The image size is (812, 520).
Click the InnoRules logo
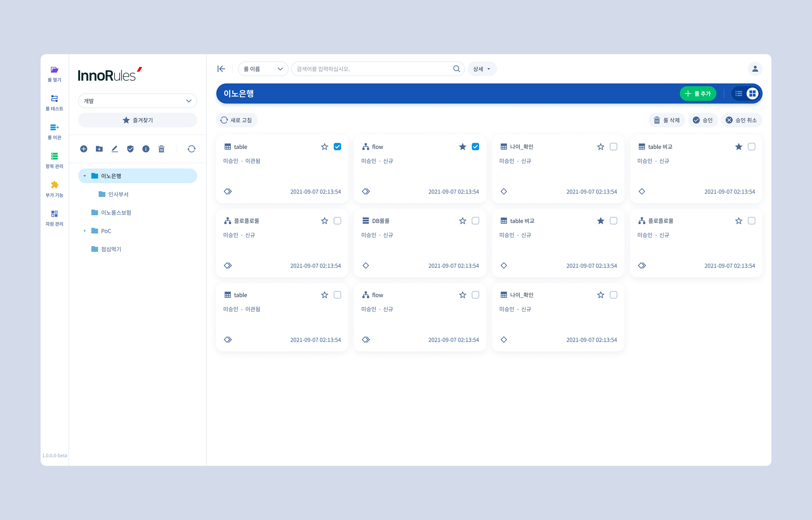click(110, 74)
